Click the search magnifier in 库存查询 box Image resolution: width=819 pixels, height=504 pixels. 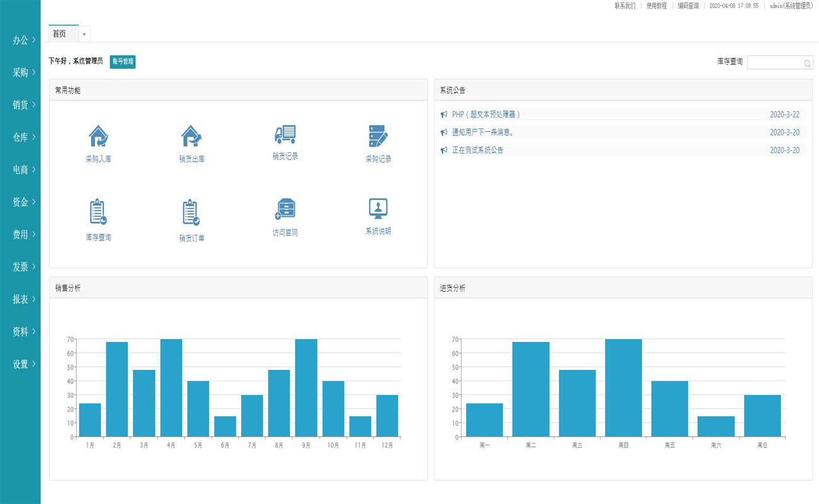click(807, 63)
